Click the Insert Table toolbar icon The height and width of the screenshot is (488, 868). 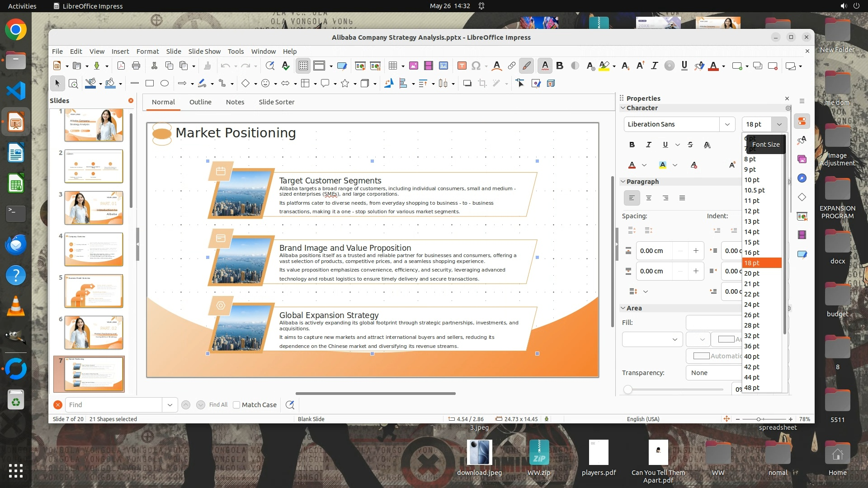coord(393,66)
